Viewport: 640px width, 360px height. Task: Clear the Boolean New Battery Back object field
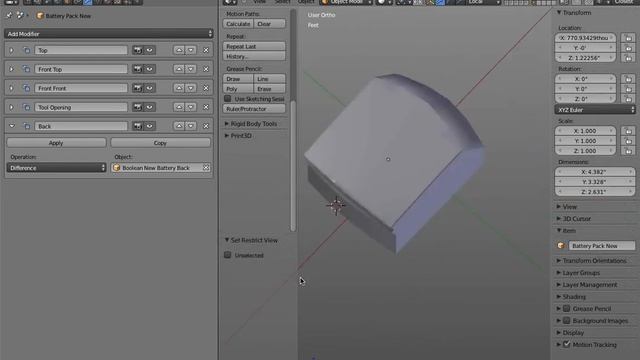[206, 168]
